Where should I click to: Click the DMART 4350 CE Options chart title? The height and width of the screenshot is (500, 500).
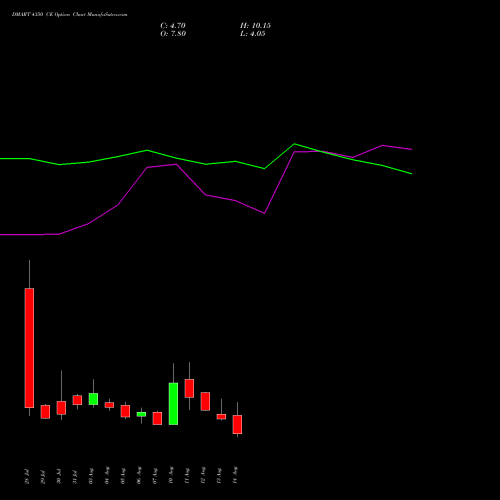[69, 15]
